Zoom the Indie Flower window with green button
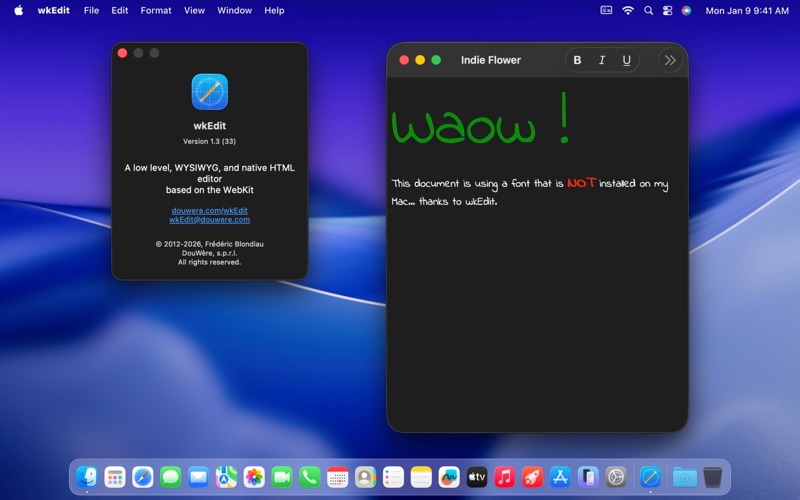 point(436,60)
